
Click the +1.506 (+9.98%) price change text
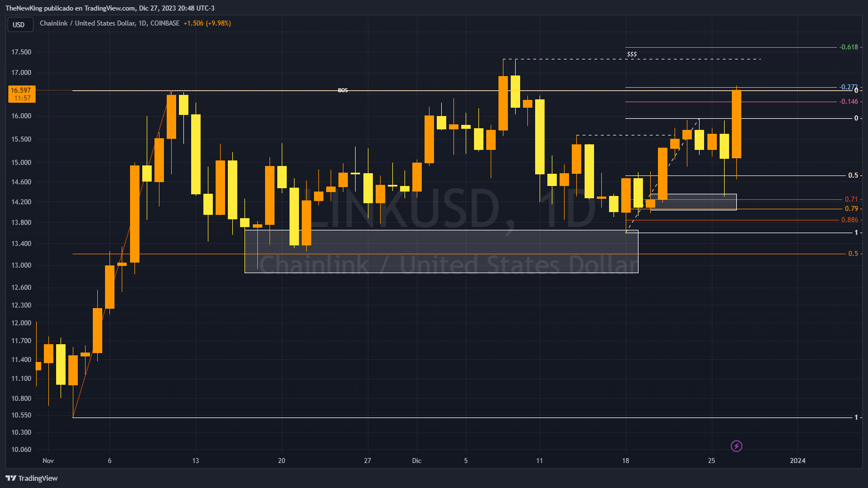pyautogui.click(x=207, y=23)
